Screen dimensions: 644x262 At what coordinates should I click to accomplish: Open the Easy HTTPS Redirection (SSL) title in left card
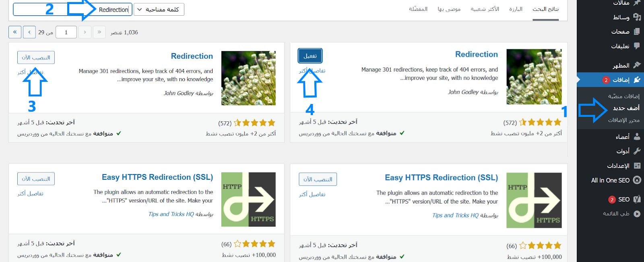click(x=157, y=177)
